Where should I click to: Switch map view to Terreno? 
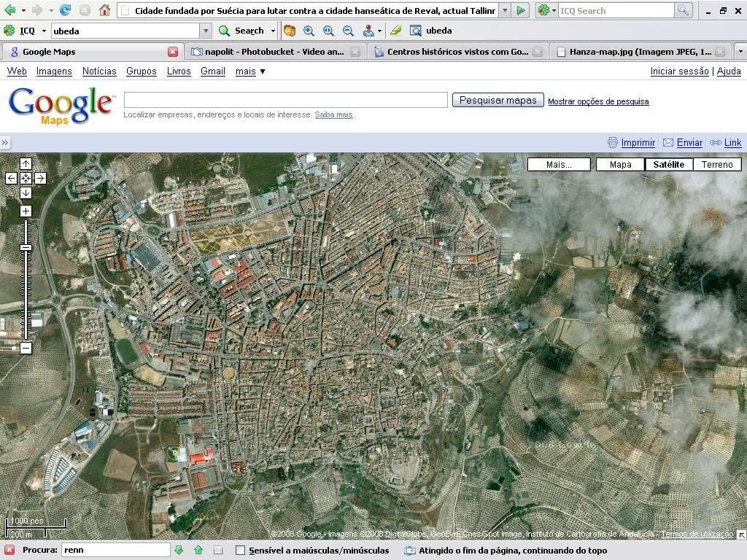[x=716, y=165]
